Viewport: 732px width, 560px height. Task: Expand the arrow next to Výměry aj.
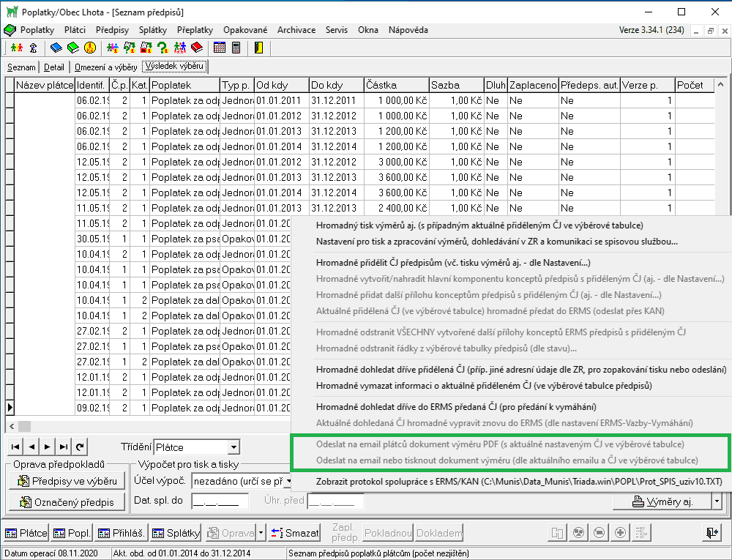click(x=717, y=501)
